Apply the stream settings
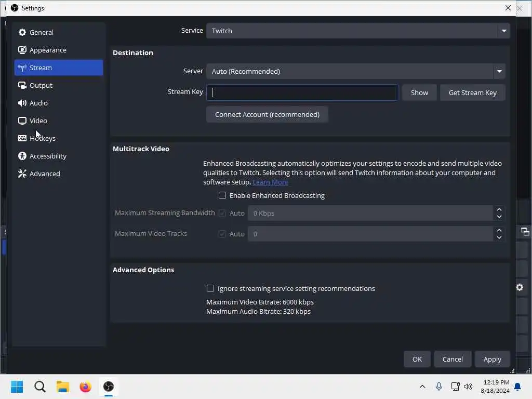Viewport: 532px width, 399px height. pos(492,359)
